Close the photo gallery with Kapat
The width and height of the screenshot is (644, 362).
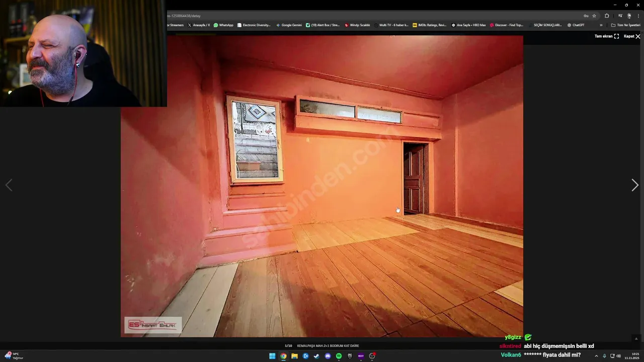632,36
